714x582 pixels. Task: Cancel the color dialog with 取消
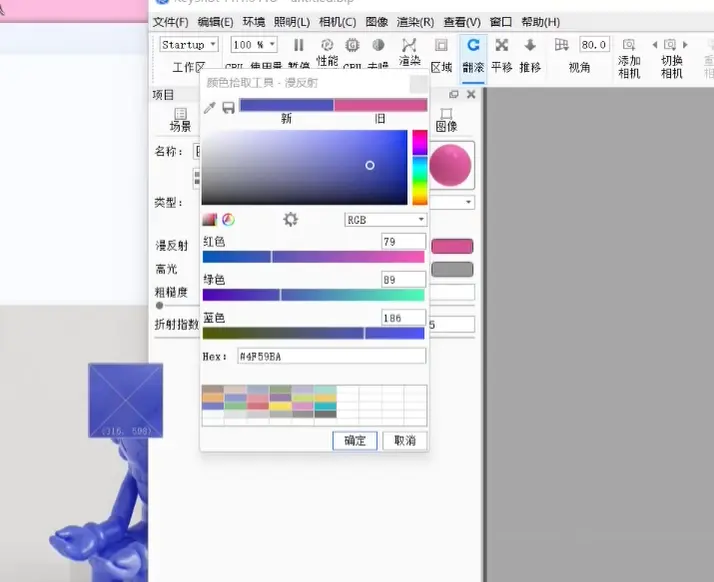tap(405, 440)
